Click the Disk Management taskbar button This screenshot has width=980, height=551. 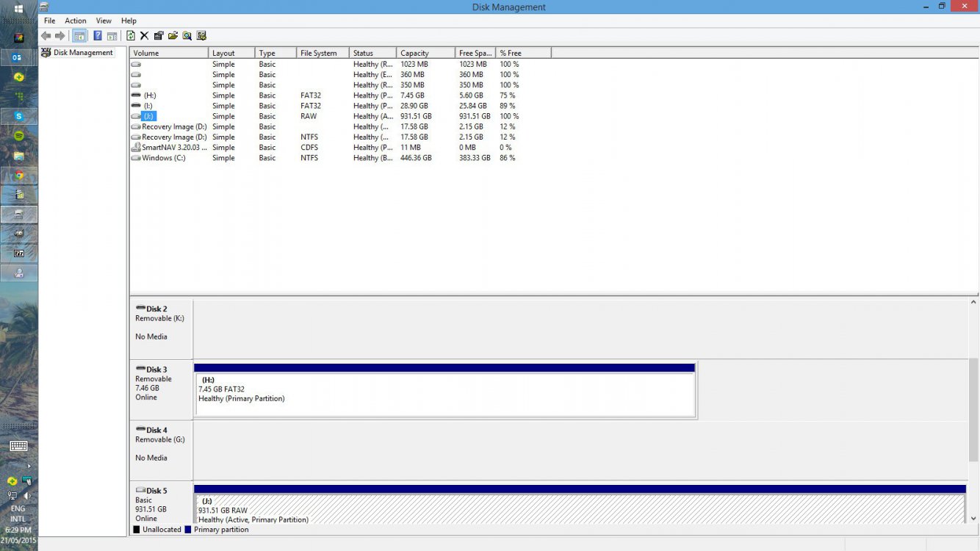tap(19, 215)
